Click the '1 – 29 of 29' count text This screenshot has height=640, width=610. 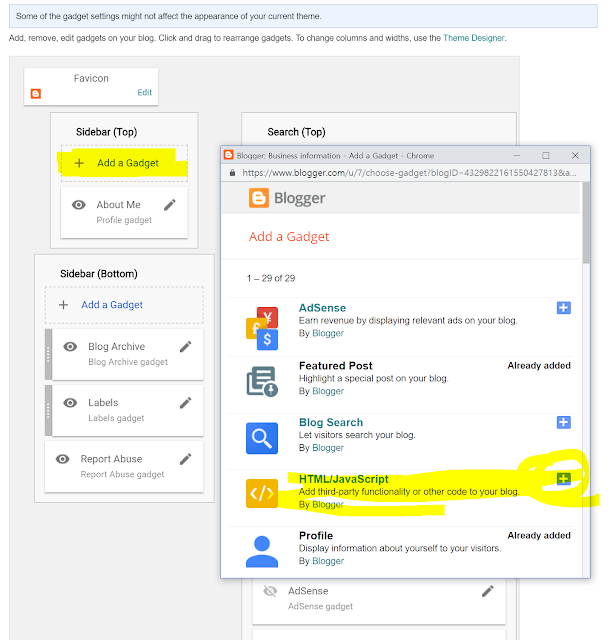click(271, 278)
